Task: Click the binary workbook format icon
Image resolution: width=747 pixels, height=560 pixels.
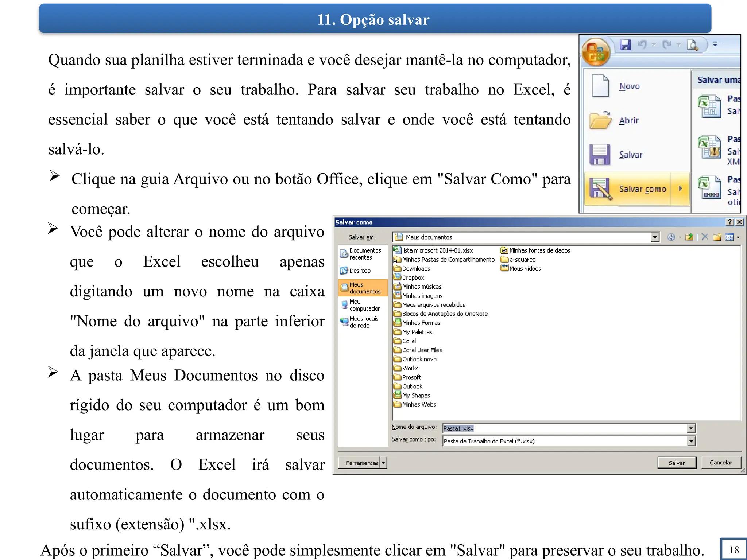Action: (709, 187)
